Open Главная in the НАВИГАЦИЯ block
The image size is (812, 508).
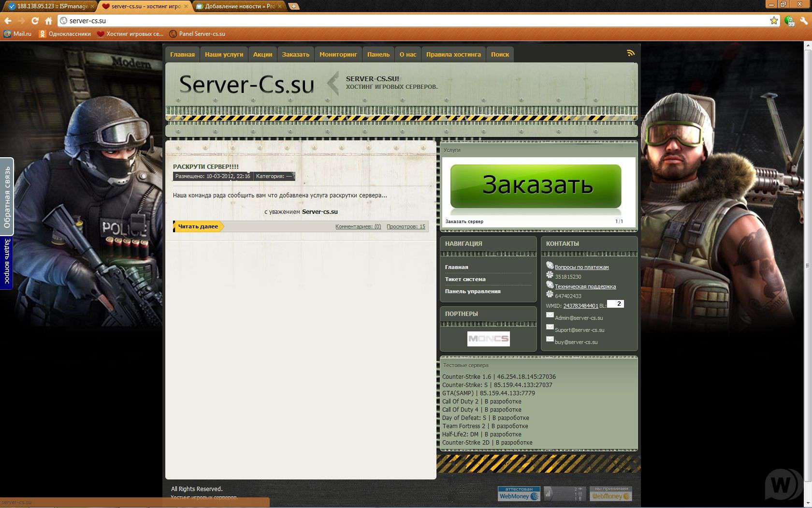[x=457, y=267]
